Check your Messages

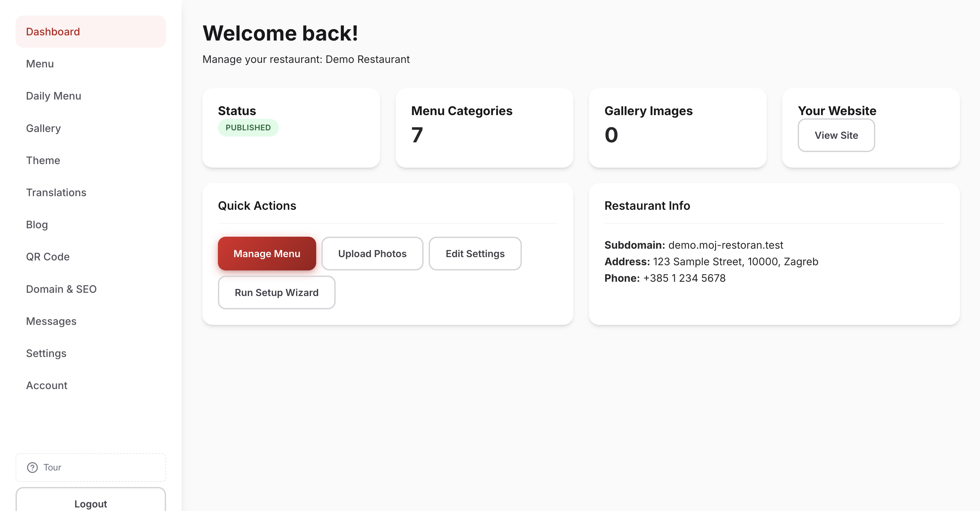(x=51, y=321)
